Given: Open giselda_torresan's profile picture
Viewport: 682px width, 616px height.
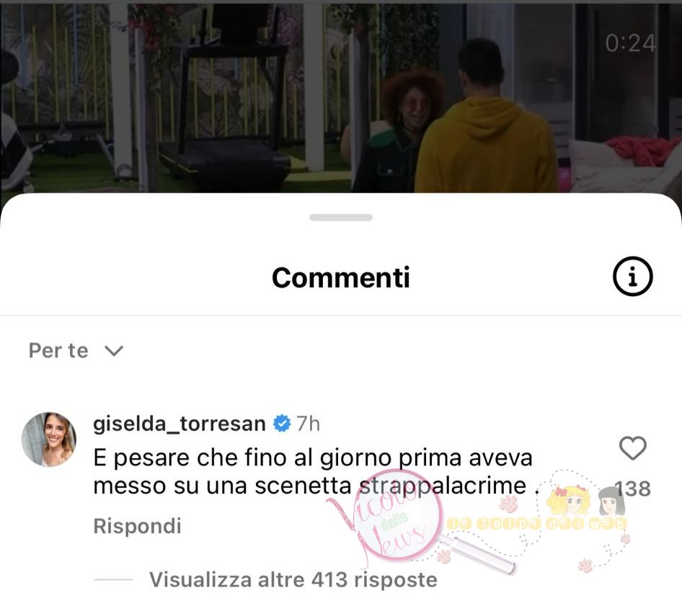Looking at the screenshot, I should pyautogui.click(x=49, y=439).
